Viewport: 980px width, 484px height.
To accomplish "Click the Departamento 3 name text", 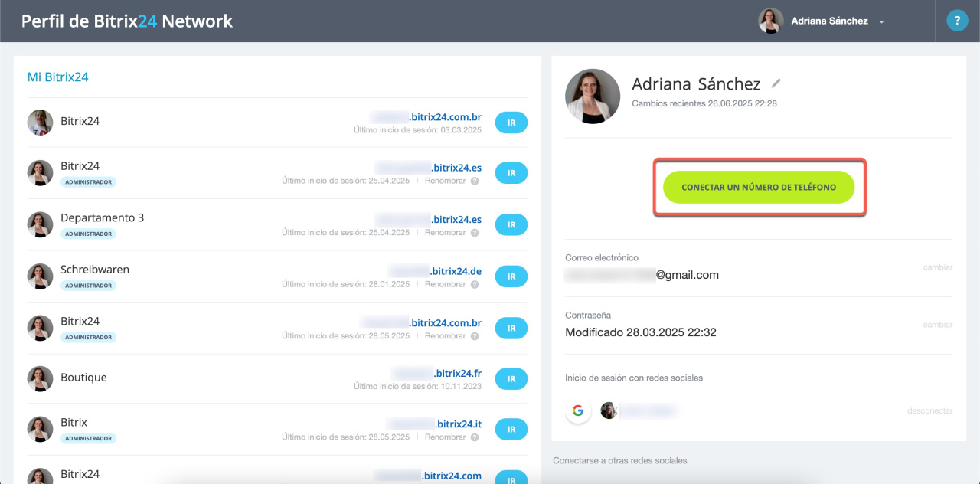I will coord(103,217).
